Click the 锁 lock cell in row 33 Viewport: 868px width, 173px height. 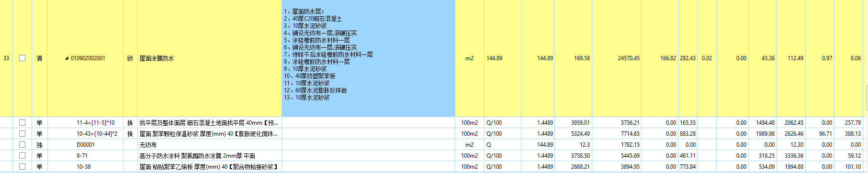(130, 58)
